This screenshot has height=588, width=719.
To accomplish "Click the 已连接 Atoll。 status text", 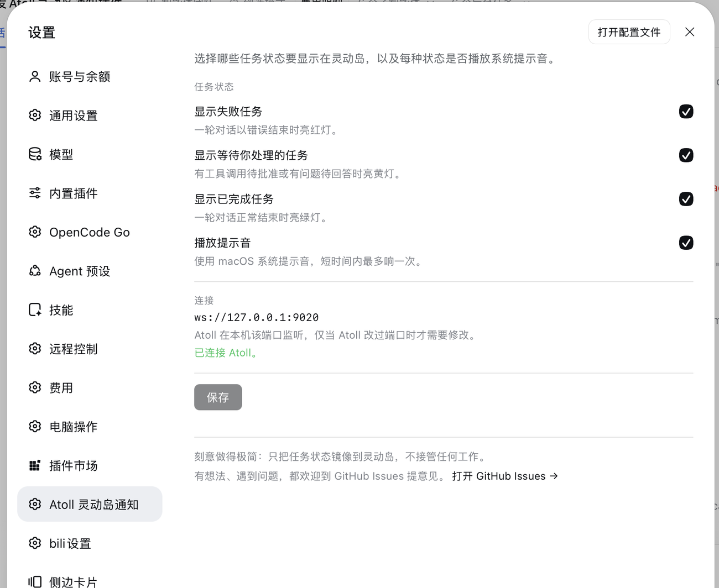I will point(227,353).
